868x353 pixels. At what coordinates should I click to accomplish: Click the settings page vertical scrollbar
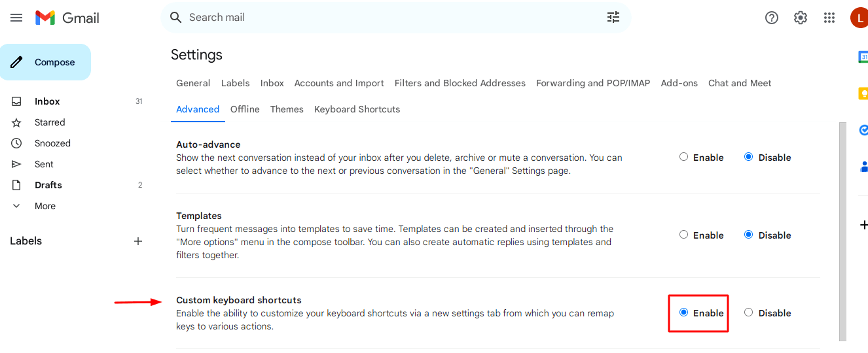(x=842, y=229)
